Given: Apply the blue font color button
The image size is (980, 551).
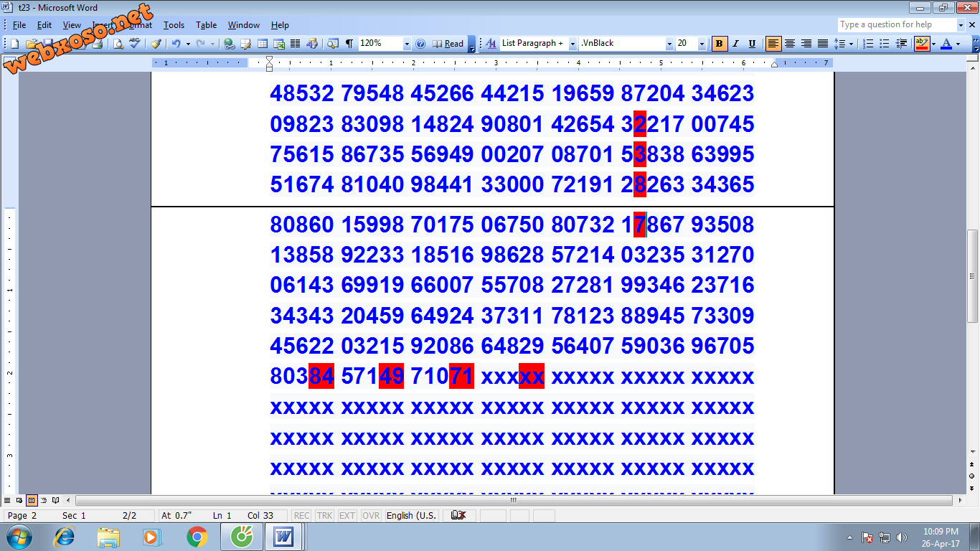Looking at the screenshot, I should [946, 44].
